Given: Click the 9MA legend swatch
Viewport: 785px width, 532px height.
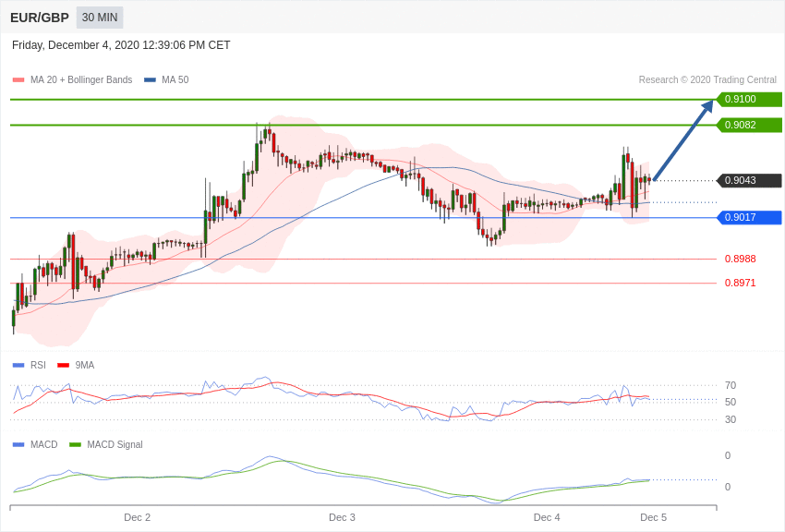Looking at the screenshot, I should click(64, 366).
